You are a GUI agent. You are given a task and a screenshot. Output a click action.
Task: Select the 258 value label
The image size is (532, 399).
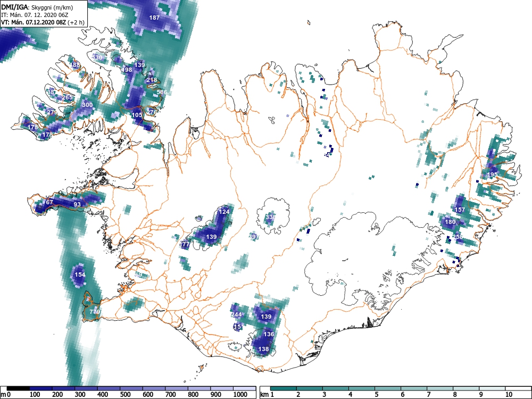458,237
